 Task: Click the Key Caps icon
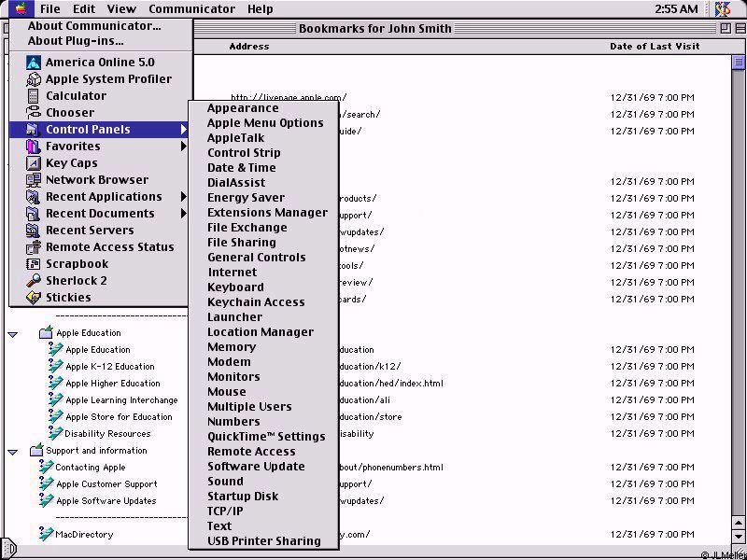(33, 163)
